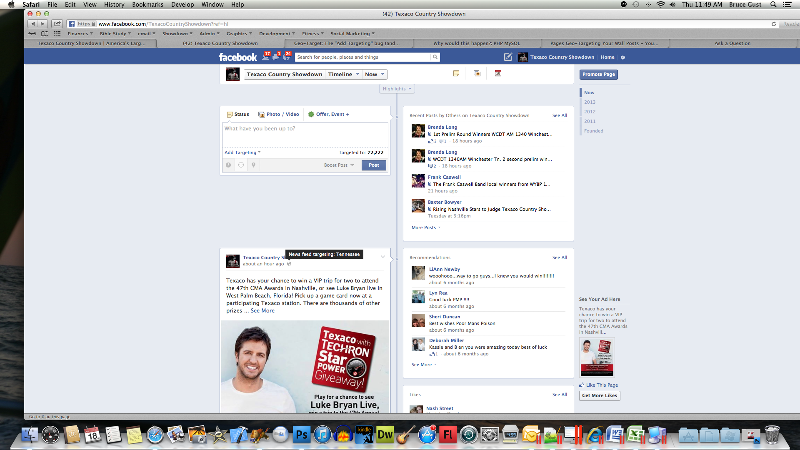Click See All in Recent Posts

(x=560, y=115)
